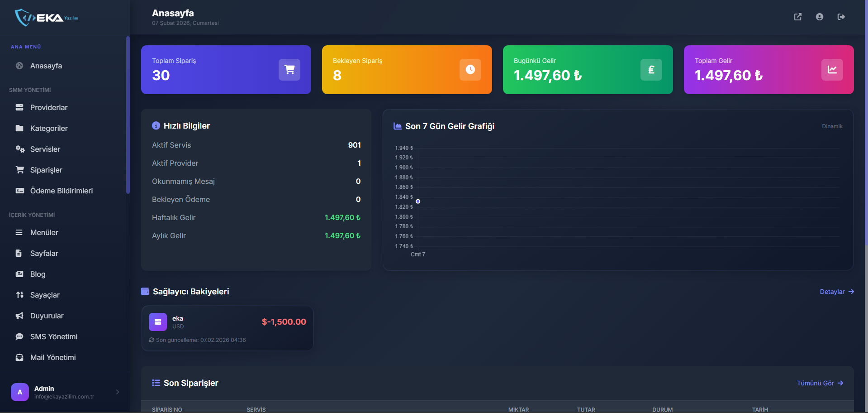Click the chart icon on Toplam Gelir card

832,70
